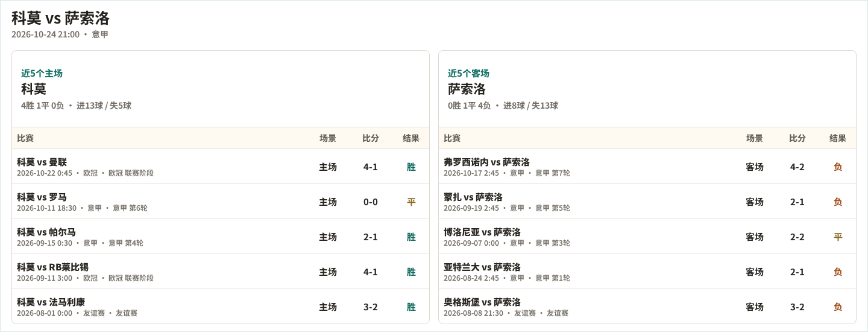Click 客场 in the 弗罗西诺内 vs 萨索洛 row
The width and height of the screenshot is (868, 332).
(755, 167)
